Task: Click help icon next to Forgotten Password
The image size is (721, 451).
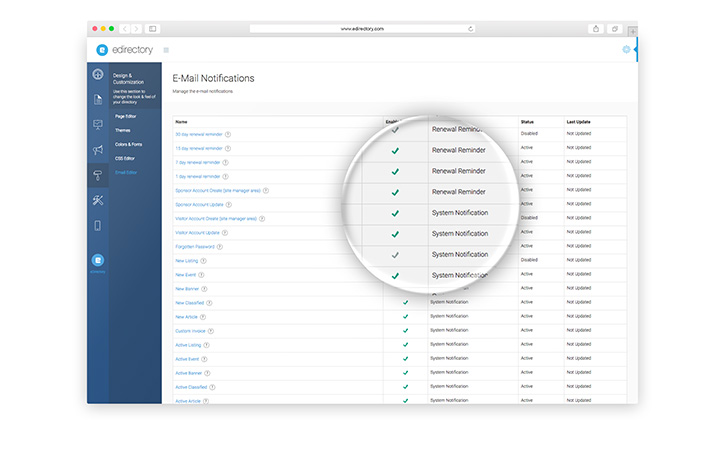Action: (220, 247)
